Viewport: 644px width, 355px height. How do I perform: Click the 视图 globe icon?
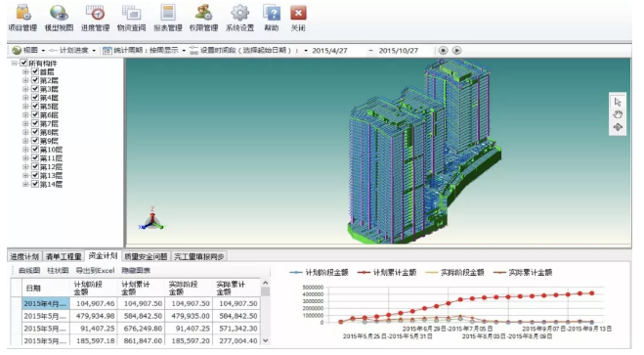[x=17, y=50]
